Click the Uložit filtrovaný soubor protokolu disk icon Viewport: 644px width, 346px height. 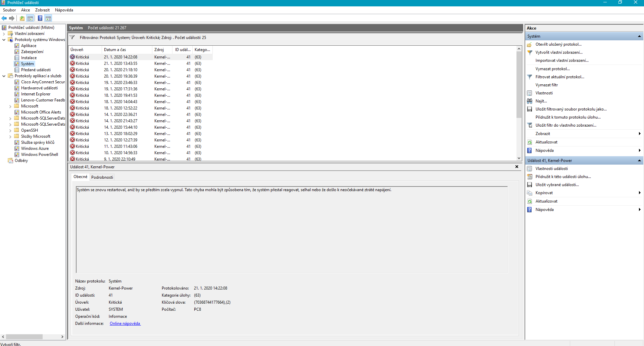coord(530,109)
